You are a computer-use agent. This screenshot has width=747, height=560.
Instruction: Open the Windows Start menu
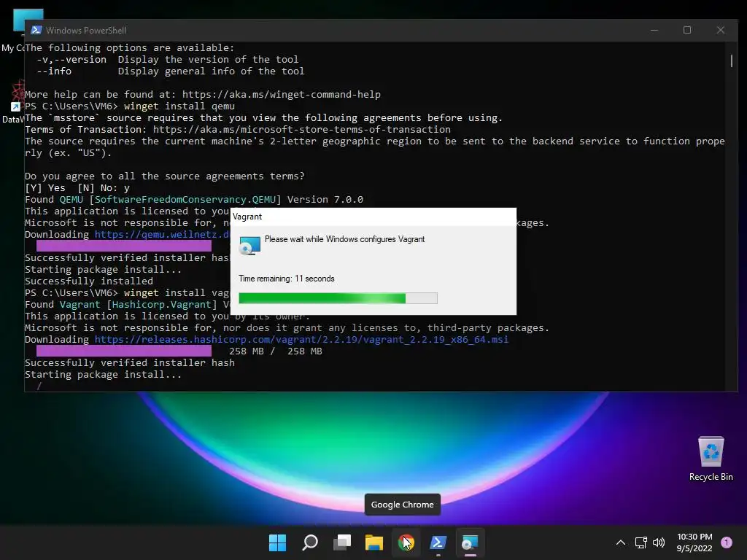click(x=277, y=542)
